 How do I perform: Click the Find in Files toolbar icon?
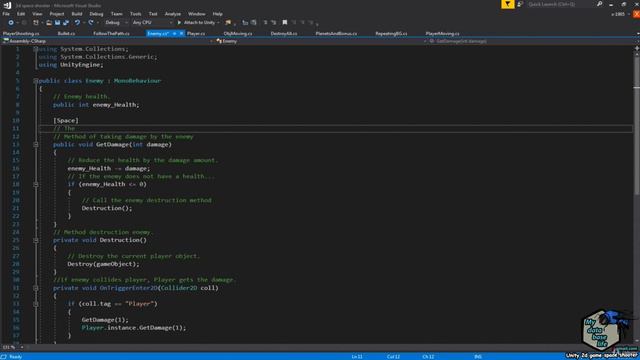pos(228,22)
